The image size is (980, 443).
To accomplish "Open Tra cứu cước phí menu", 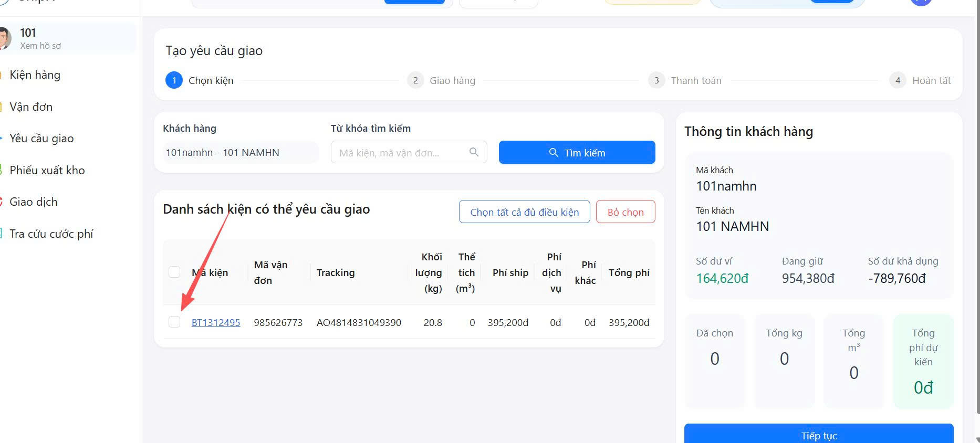I will tap(51, 234).
